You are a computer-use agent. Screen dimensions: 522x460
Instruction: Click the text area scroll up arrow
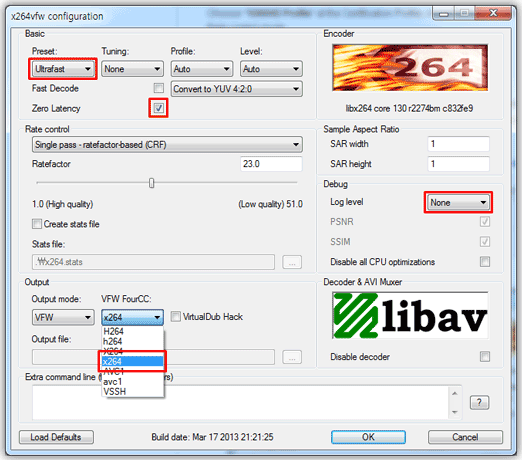click(455, 393)
